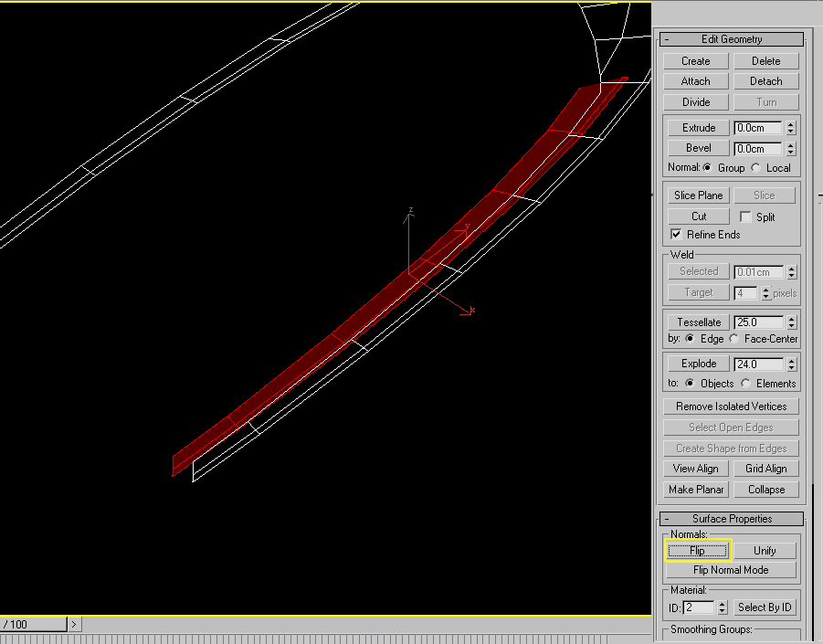Click the Unify normals button
This screenshot has width=823, height=644.
[765, 551]
